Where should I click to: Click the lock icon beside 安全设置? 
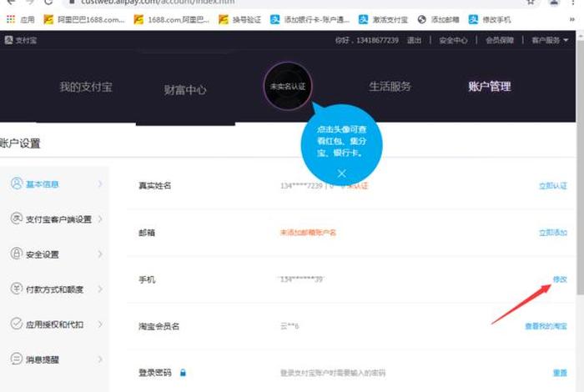pos(16,254)
